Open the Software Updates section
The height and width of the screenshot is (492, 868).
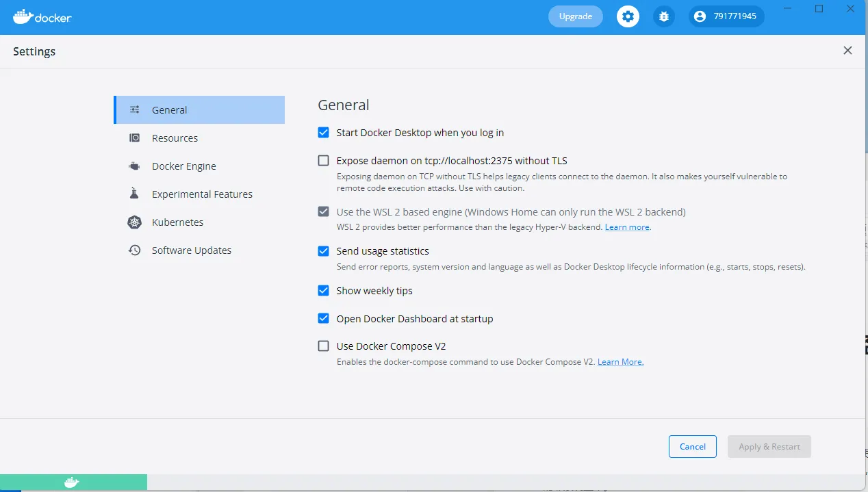click(x=192, y=250)
